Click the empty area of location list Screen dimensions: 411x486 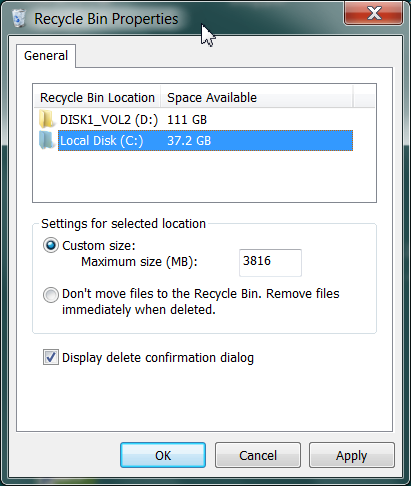tap(204, 176)
